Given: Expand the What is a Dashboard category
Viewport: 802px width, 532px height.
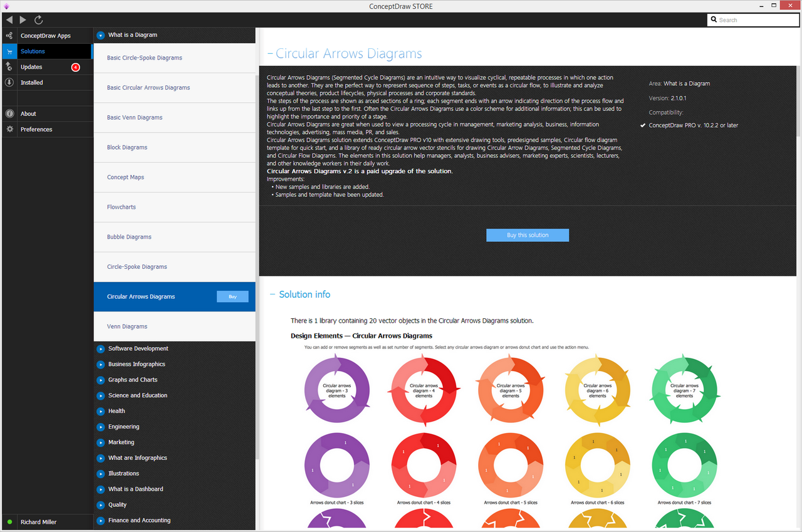Looking at the screenshot, I should point(100,489).
